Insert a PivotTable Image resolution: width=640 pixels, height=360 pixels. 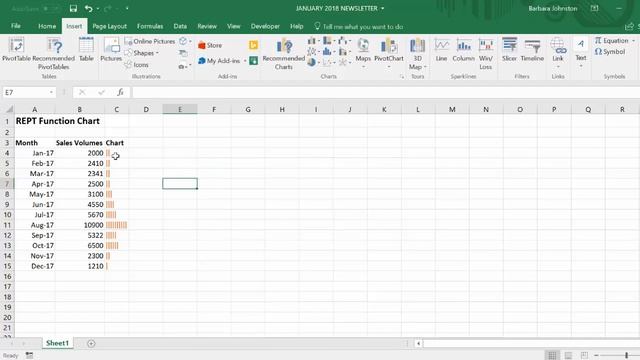click(16, 50)
